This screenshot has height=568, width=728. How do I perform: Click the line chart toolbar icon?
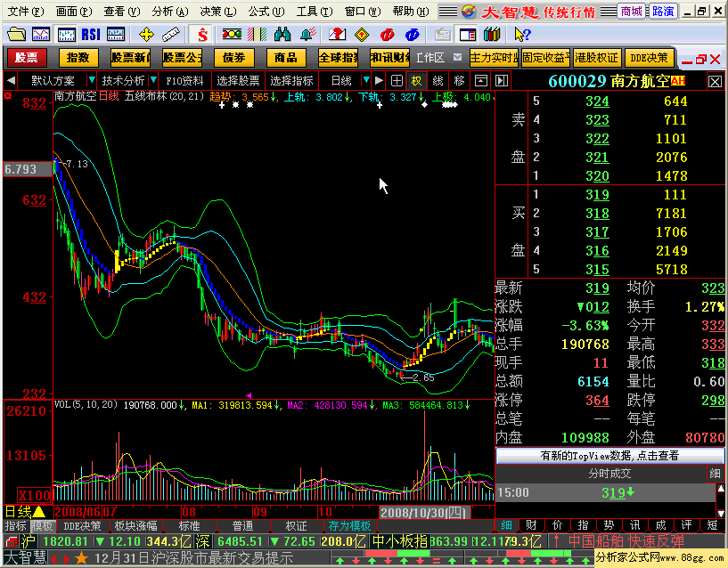pos(41,34)
